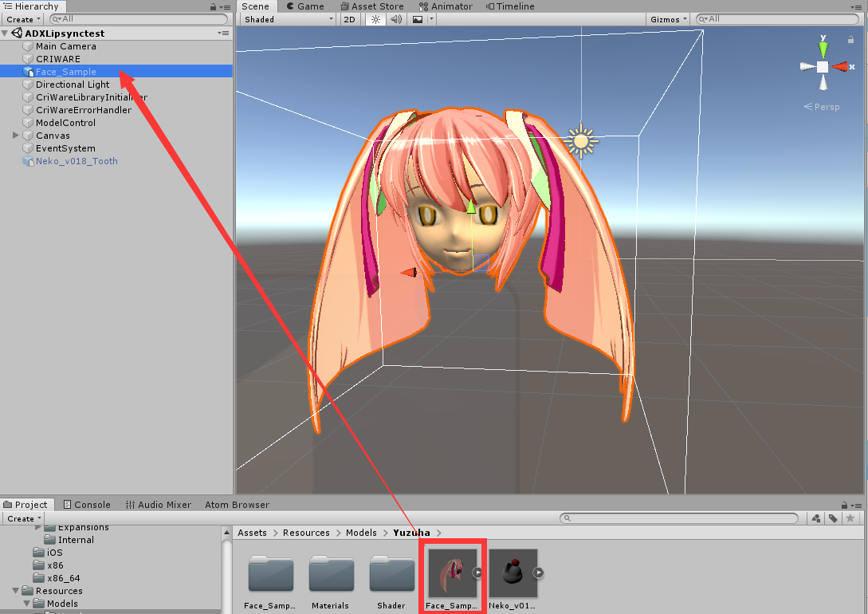Toggle scene gizmo lock icon
Image resolution: width=868 pixels, height=614 pixels.
[850, 40]
